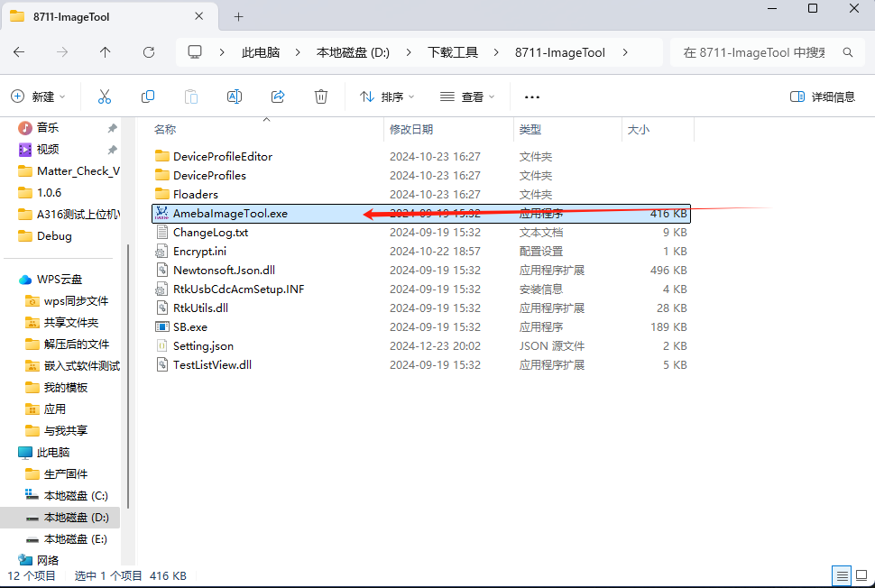Viewport: 875px width, 588px height.
Task: Click the Delete icon in the toolbar
Action: (x=320, y=96)
